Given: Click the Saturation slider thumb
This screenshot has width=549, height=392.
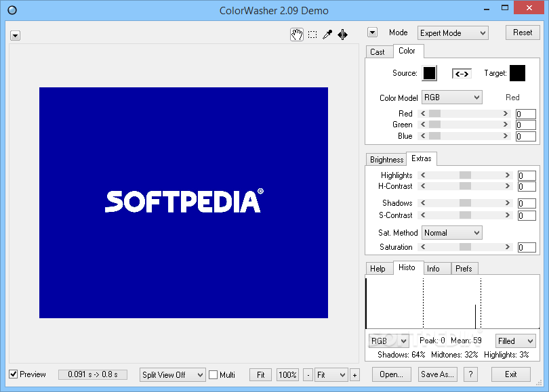Looking at the screenshot, I should 466,247.
